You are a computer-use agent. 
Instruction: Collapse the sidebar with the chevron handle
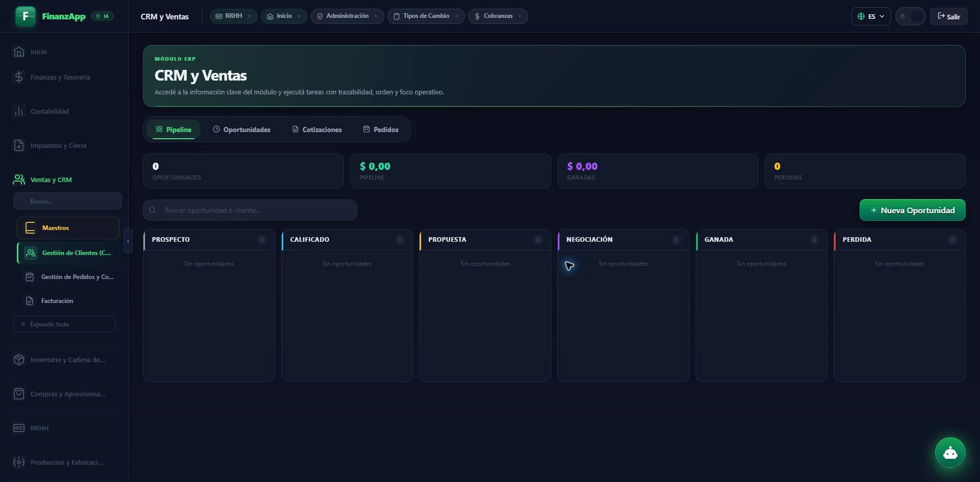[x=128, y=241]
